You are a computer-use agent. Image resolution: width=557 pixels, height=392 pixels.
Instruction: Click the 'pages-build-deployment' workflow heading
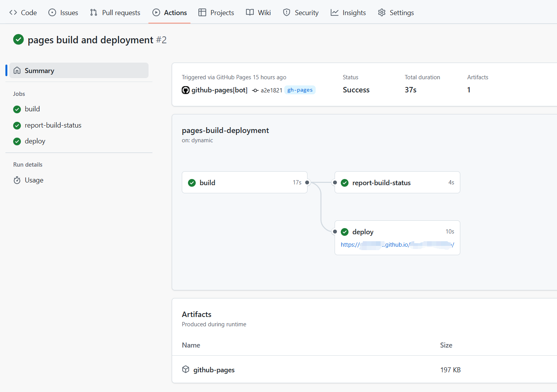[x=225, y=130]
